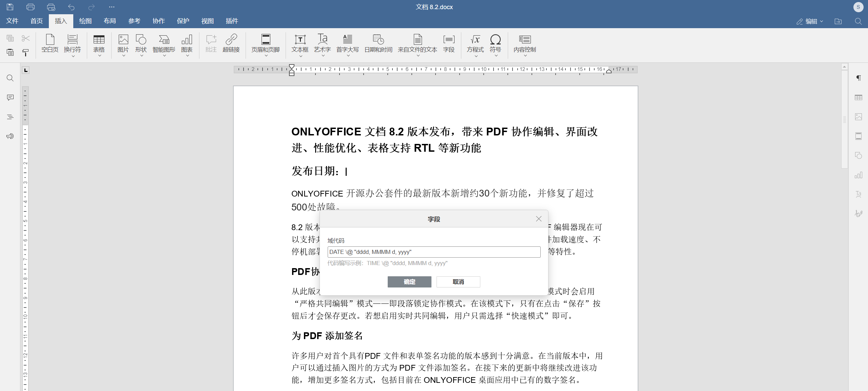The width and height of the screenshot is (868, 391).
Task: Click the Undo arrow icon
Action: tap(71, 7)
